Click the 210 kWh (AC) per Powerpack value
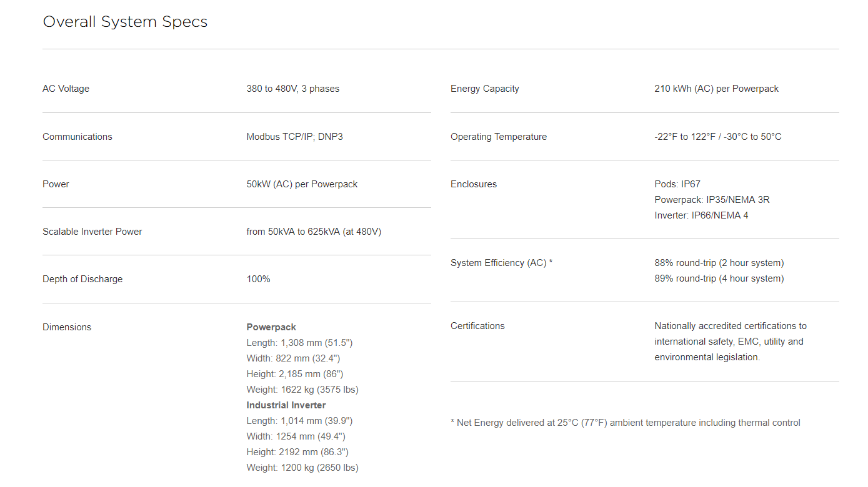 pos(716,89)
